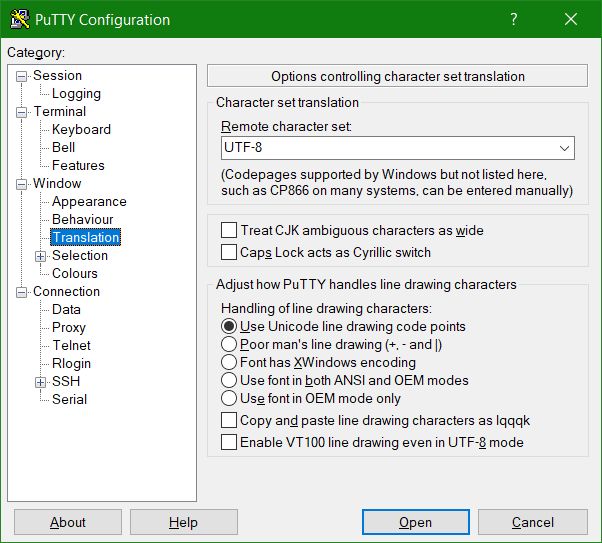Expand the Selection tree node

point(40,256)
